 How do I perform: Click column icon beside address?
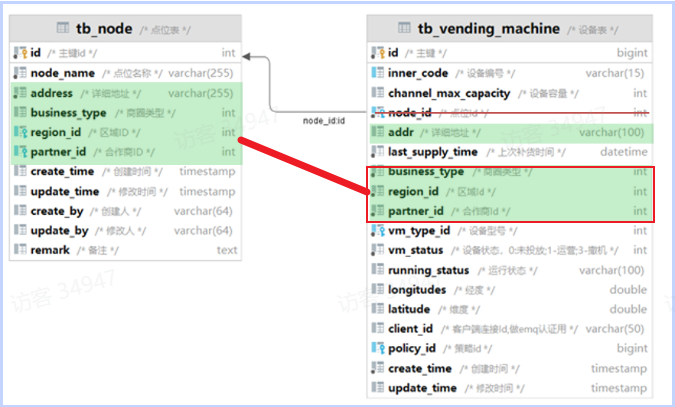(20, 93)
